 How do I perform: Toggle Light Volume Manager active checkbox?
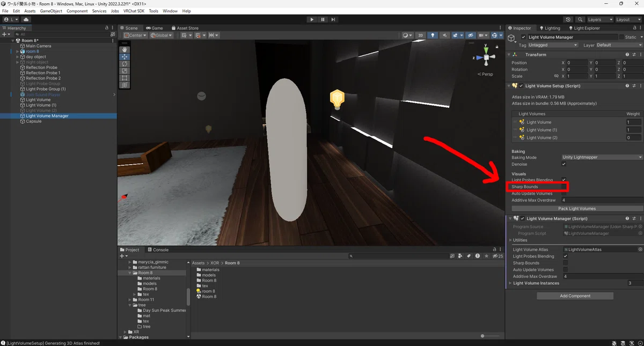click(x=524, y=37)
